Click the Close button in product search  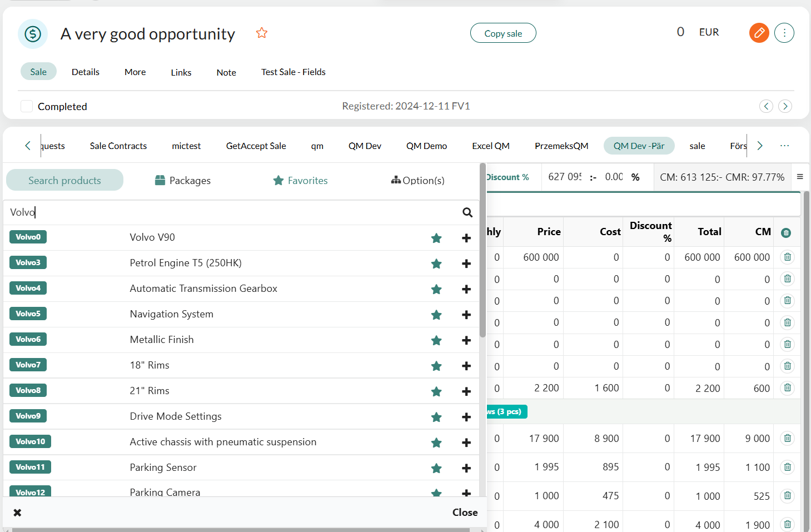465,513
